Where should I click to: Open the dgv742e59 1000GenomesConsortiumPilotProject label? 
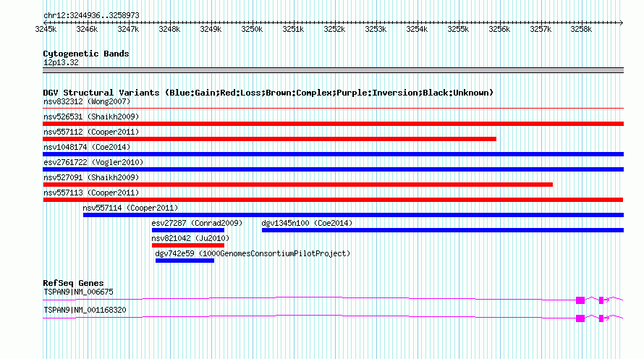253,253
